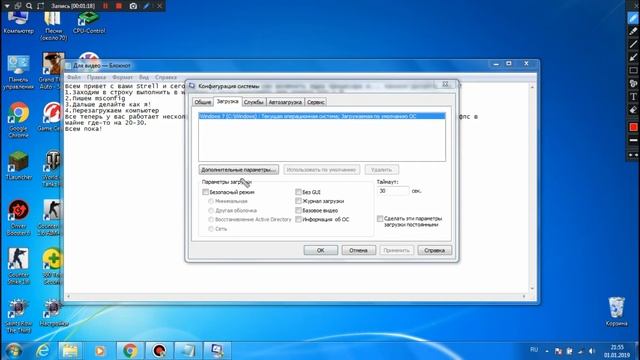
Task: Open File Explorer from the taskbar
Action: point(70,351)
